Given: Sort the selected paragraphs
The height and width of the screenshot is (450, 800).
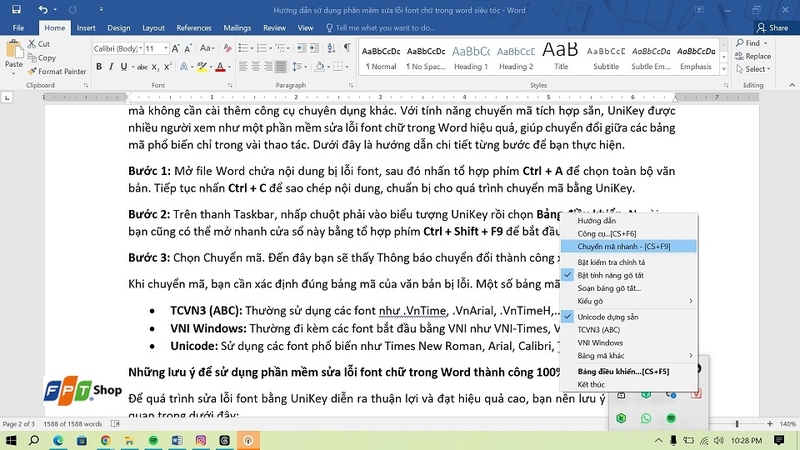Looking at the screenshot, I should 332,48.
